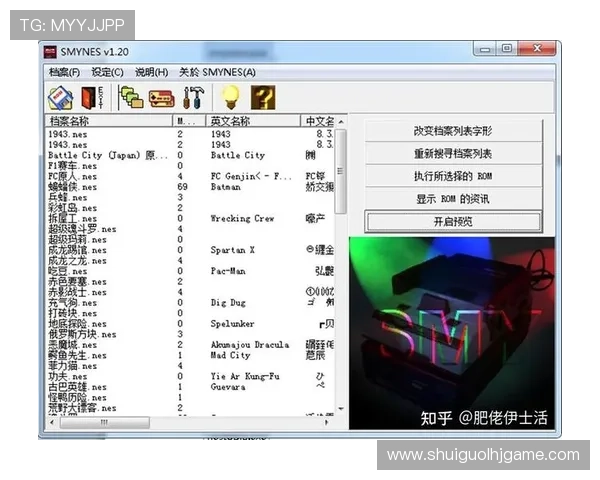Open the gamepad controller settings icon
The height and width of the screenshot is (480, 600).
pyautogui.click(x=161, y=99)
